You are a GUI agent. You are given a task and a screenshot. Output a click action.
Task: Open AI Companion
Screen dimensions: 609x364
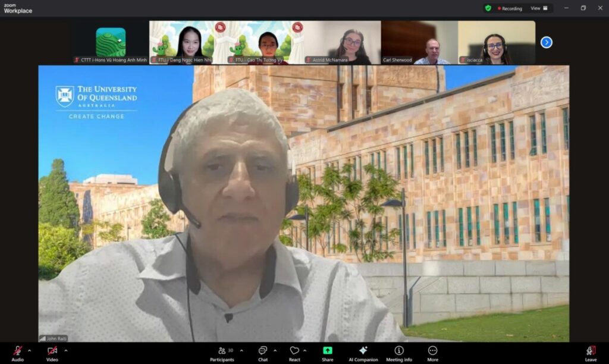(x=363, y=352)
